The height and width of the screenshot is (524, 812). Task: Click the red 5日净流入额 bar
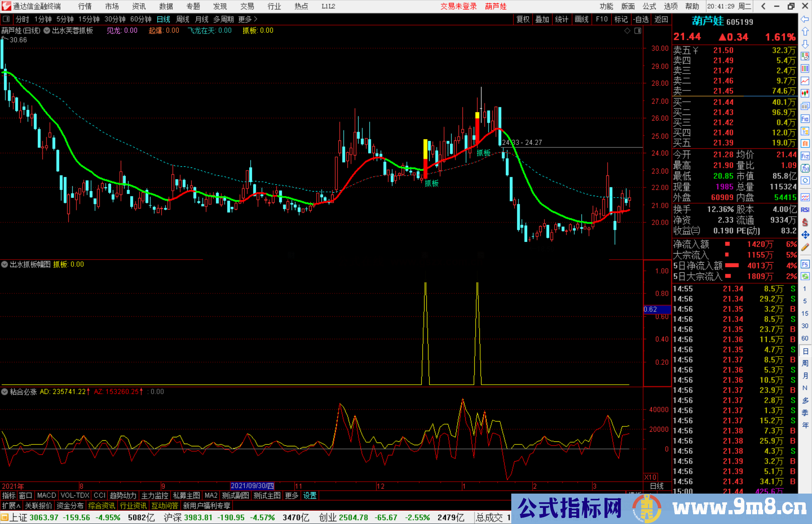tap(732, 265)
